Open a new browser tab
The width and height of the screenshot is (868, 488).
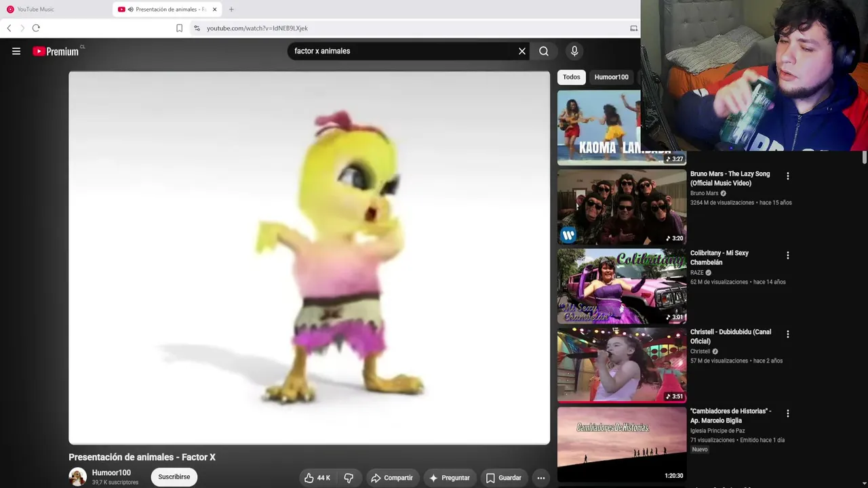[231, 9]
